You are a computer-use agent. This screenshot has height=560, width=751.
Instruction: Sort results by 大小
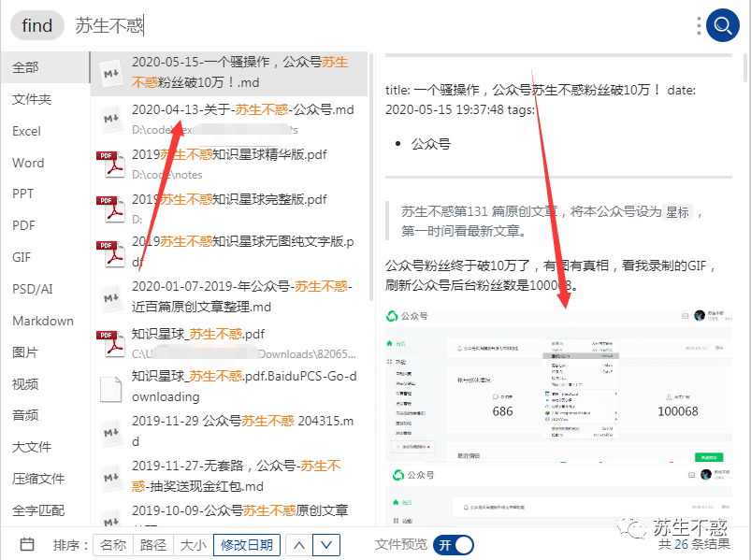click(193, 544)
